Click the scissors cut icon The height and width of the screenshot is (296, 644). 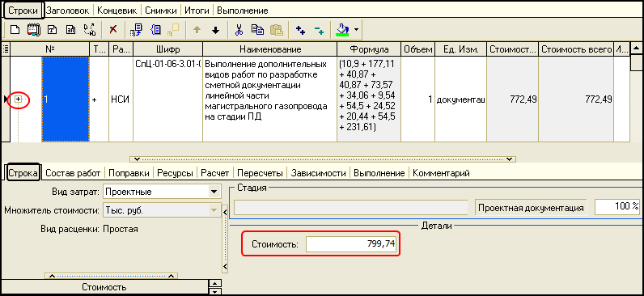tap(239, 30)
